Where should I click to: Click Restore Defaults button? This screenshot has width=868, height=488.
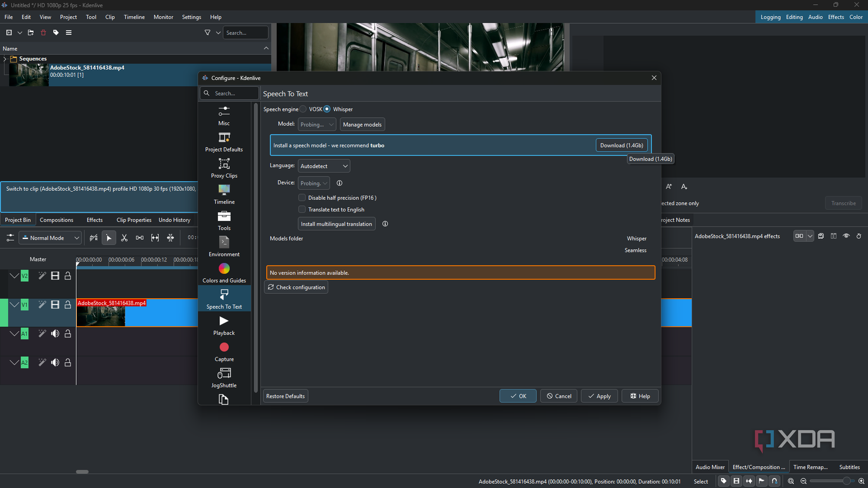click(x=285, y=396)
